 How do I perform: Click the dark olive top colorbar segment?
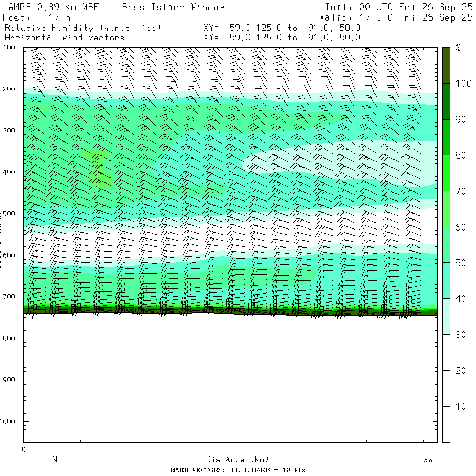446,65
